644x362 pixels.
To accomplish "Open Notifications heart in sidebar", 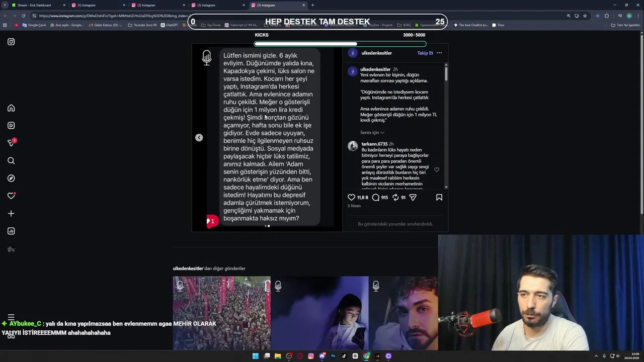I will [x=11, y=196].
